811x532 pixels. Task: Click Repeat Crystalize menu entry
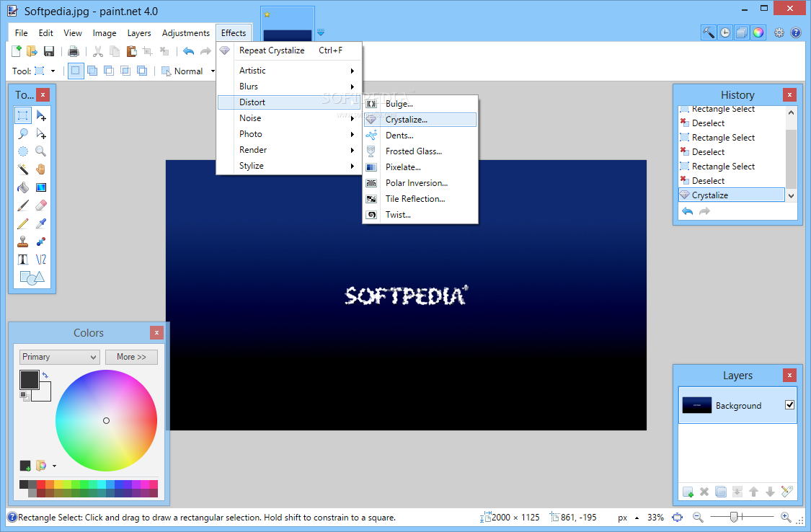[288, 50]
